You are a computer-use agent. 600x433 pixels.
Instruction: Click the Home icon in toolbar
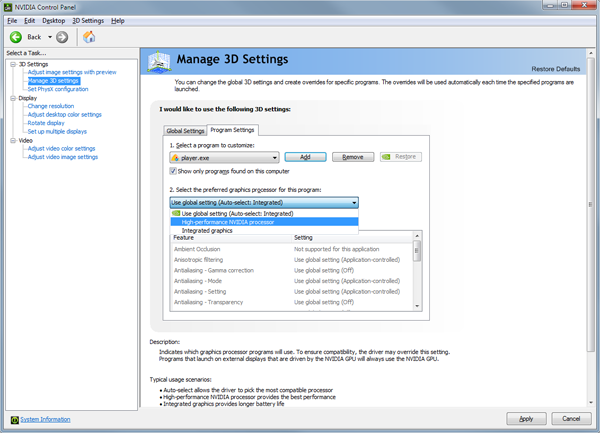point(89,37)
